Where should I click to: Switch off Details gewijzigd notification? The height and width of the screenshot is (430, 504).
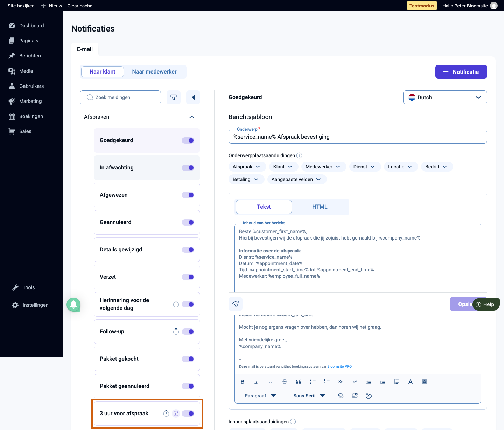pos(188,250)
